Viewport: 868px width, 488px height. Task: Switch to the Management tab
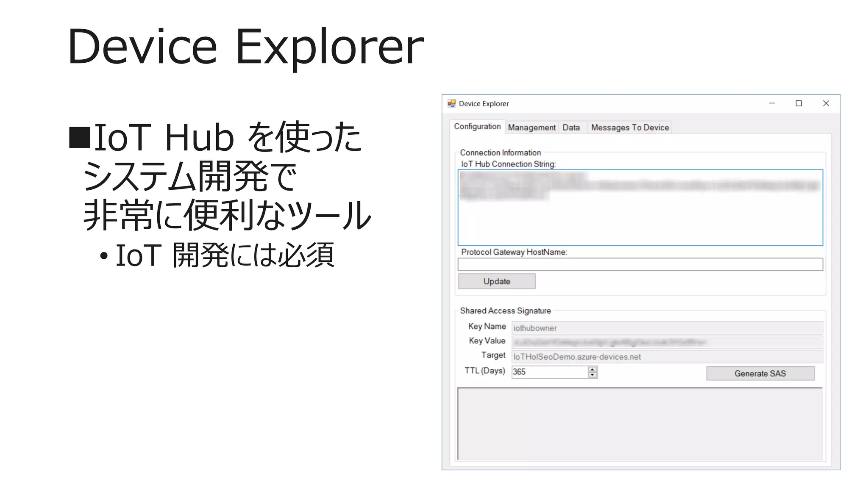pos(531,128)
